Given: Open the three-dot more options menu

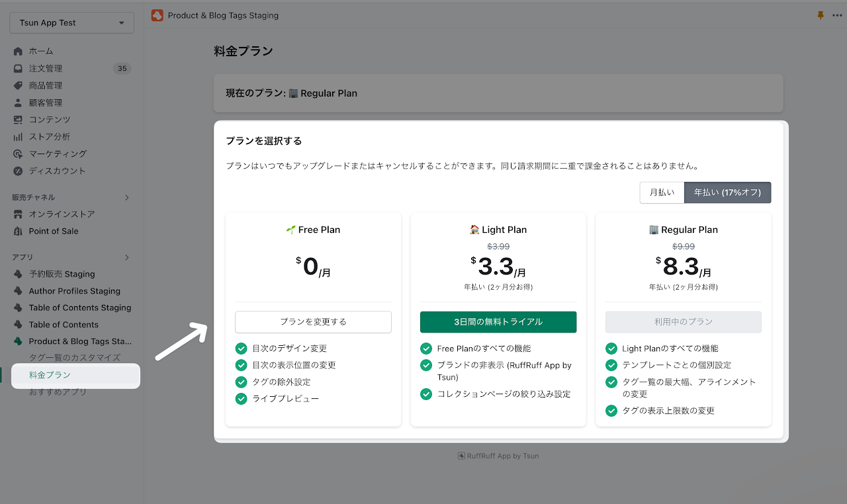Looking at the screenshot, I should click(837, 15).
